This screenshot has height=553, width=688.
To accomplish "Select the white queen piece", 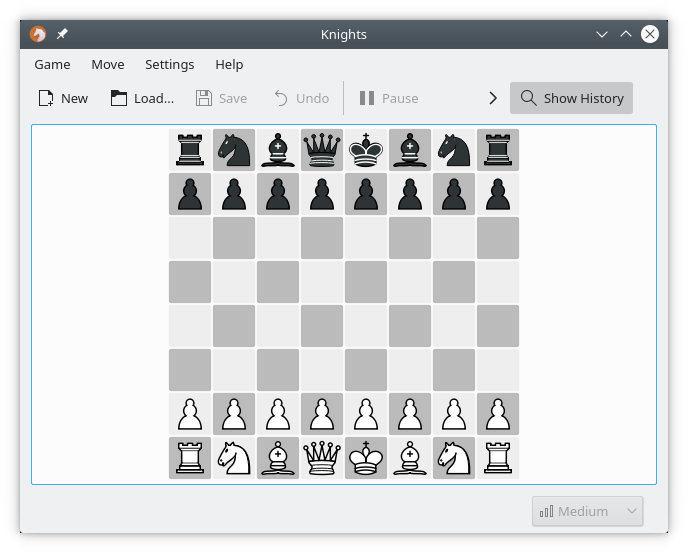I will (322, 458).
